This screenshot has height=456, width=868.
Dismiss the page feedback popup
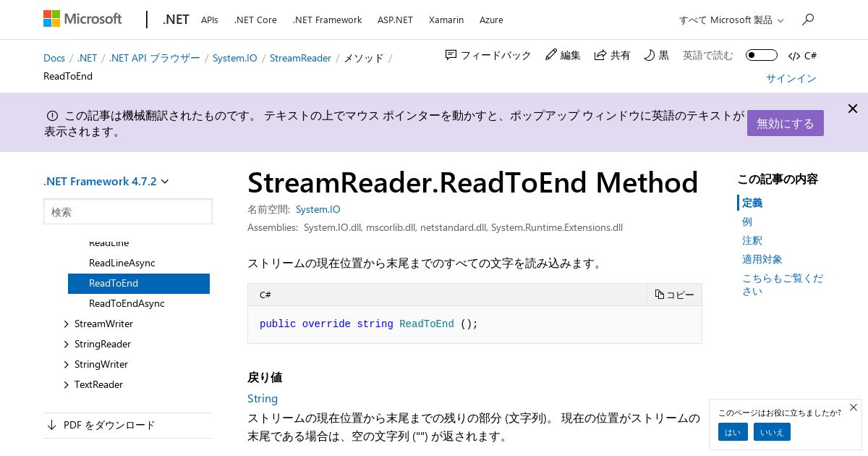click(x=854, y=408)
